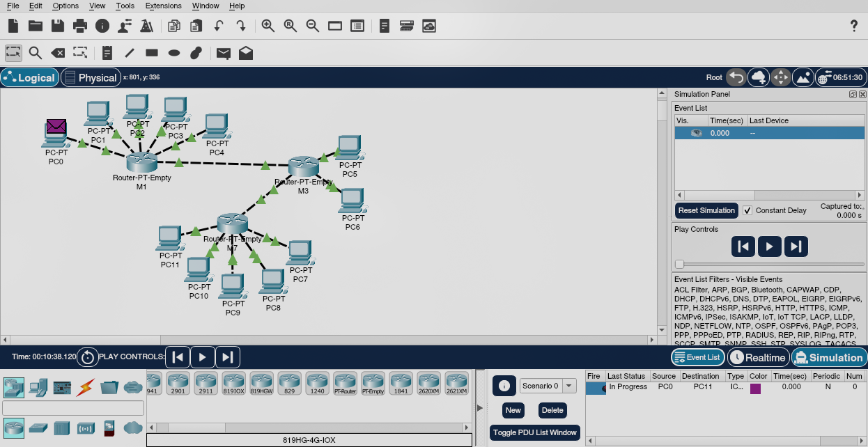Toggle the Event List button
This screenshot has width=868, height=447.
pos(697,357)
